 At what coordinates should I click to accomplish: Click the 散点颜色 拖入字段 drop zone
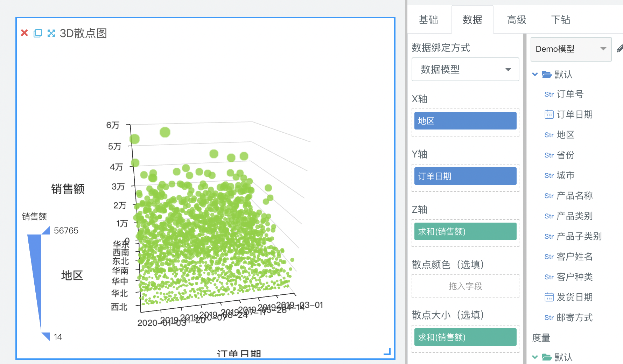tap(465, 286)
